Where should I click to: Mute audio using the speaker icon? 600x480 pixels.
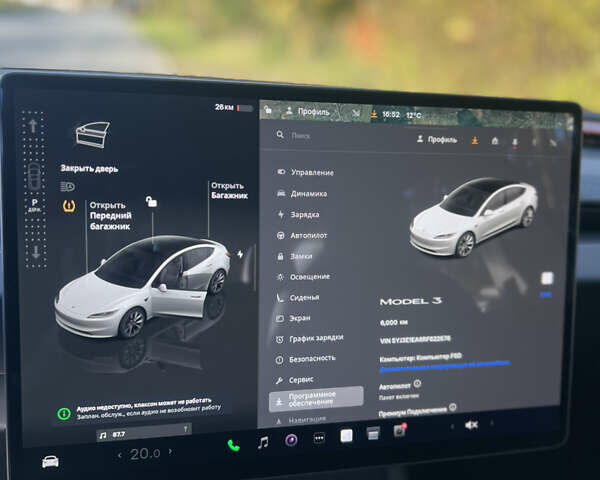click(x=471, y=425)
